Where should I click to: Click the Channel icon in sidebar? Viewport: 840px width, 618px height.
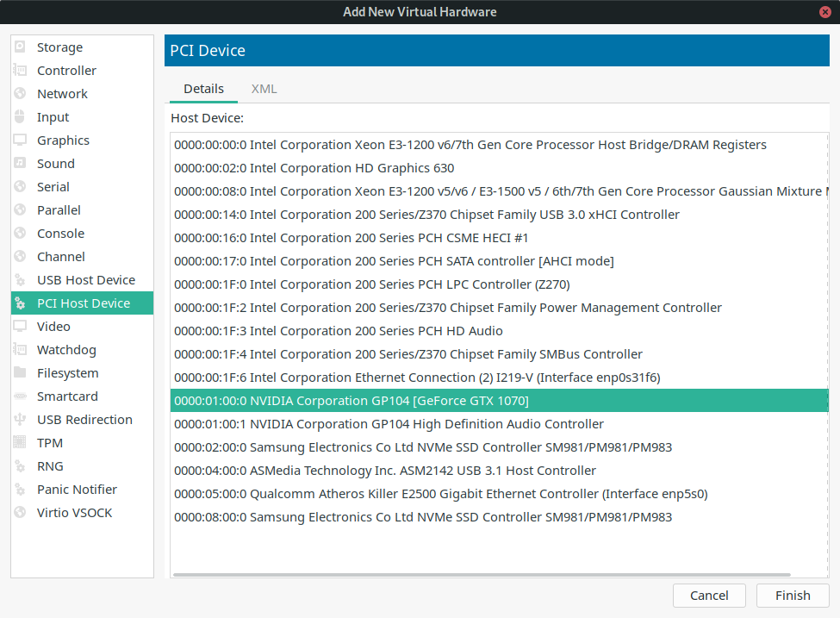tap(20, 257)
